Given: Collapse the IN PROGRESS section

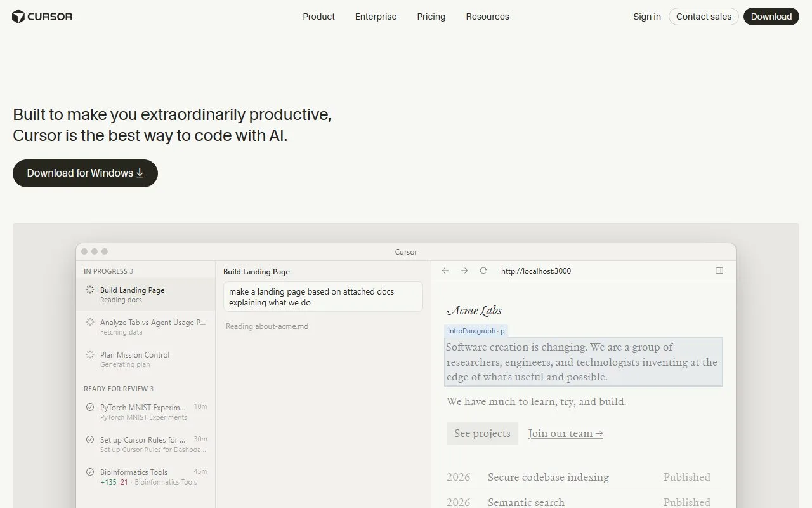Looking at the screenshot, I should [108, 271].
